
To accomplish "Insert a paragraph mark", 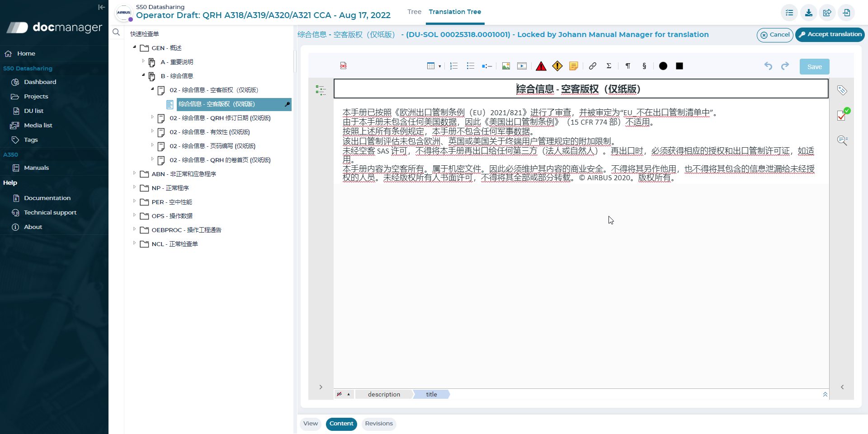I will [x=628, y=66].
